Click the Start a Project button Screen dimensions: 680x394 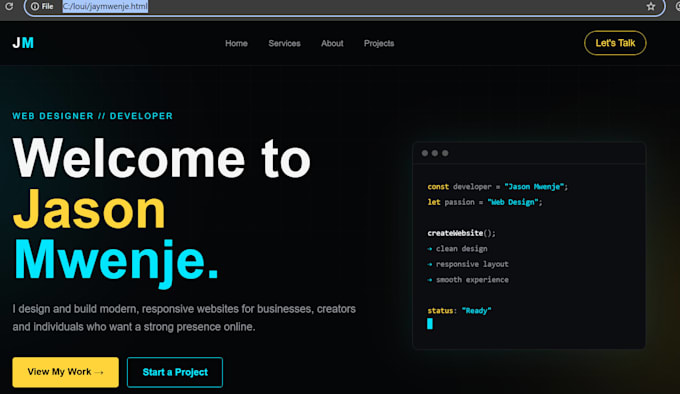point(175,372)
